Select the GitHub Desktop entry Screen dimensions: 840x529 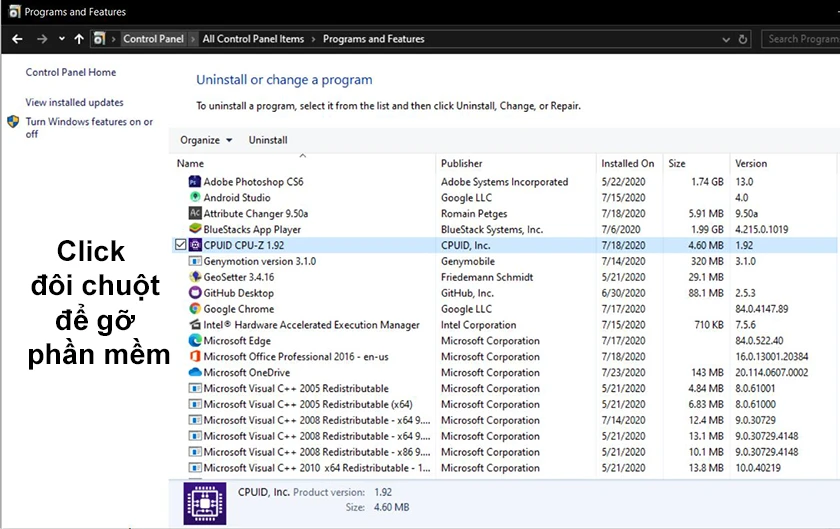coord(238,293)
